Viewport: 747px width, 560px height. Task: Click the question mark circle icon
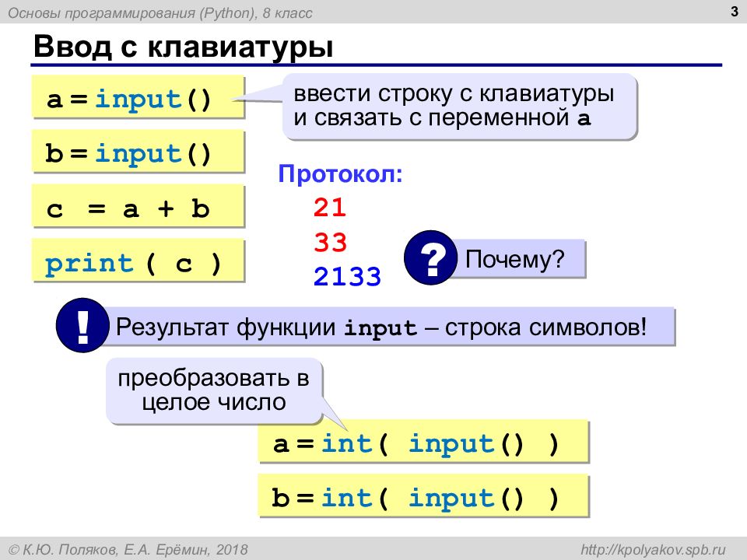[431, 257]
